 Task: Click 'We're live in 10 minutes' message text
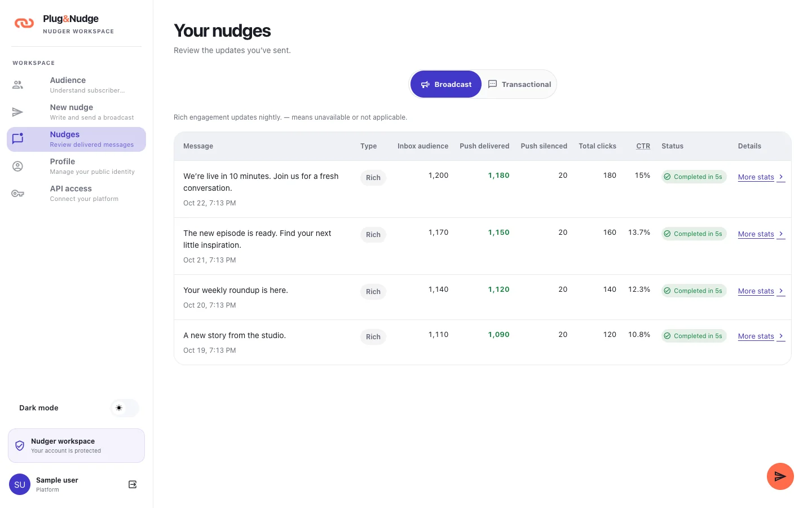coord(261,182)
